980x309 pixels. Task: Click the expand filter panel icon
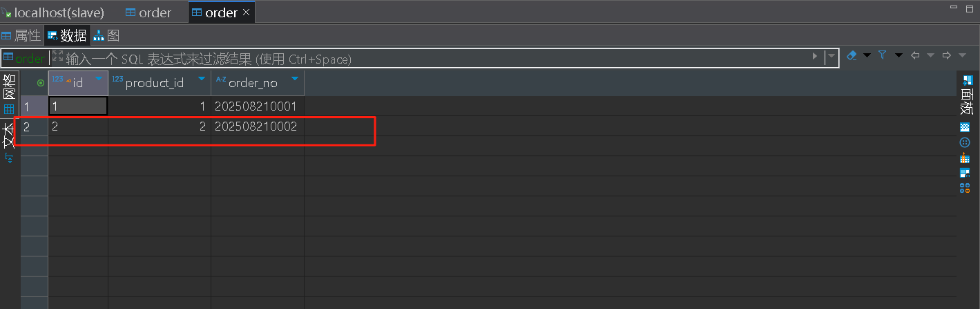coord(57,57)
